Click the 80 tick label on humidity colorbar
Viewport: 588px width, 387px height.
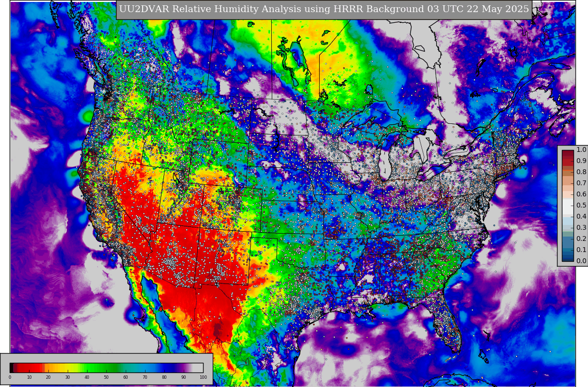tap(164, 377)
